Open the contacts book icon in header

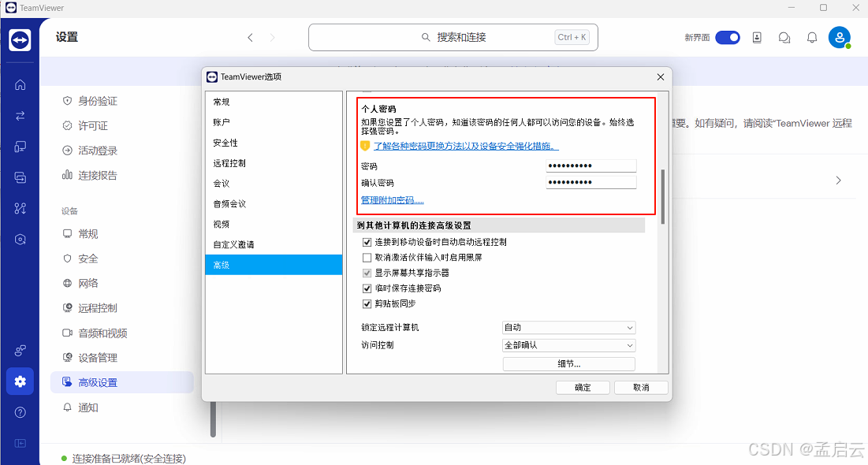tap(757, 38)
